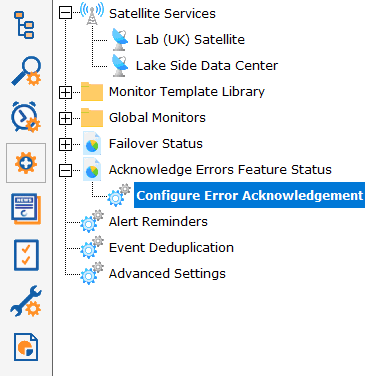
Task: Open the alarm clock scheduler sidebar icon
Action: point(26,117)
